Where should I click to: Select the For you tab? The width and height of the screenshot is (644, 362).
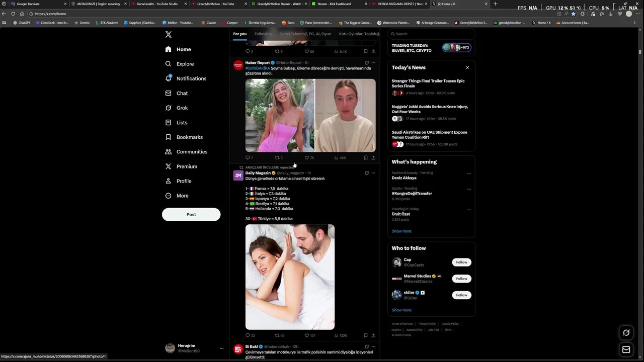tap(239, 34)
